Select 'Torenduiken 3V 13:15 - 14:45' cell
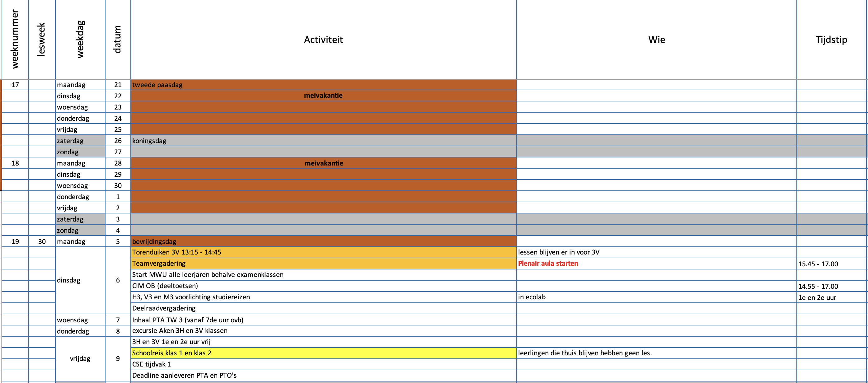The image size is (868, 383). pyautogui.click(x=323, y=252)
